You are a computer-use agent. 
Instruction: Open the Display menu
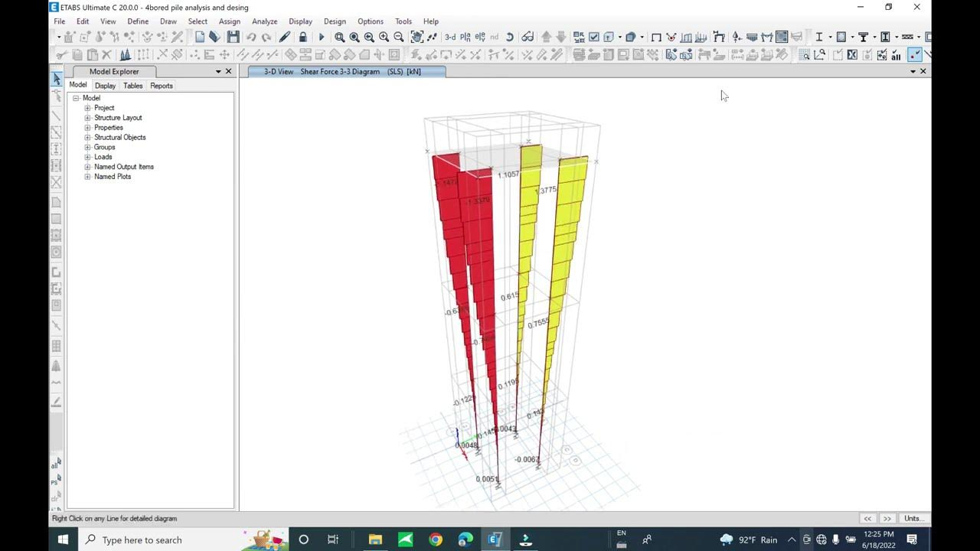coord(300,21)
